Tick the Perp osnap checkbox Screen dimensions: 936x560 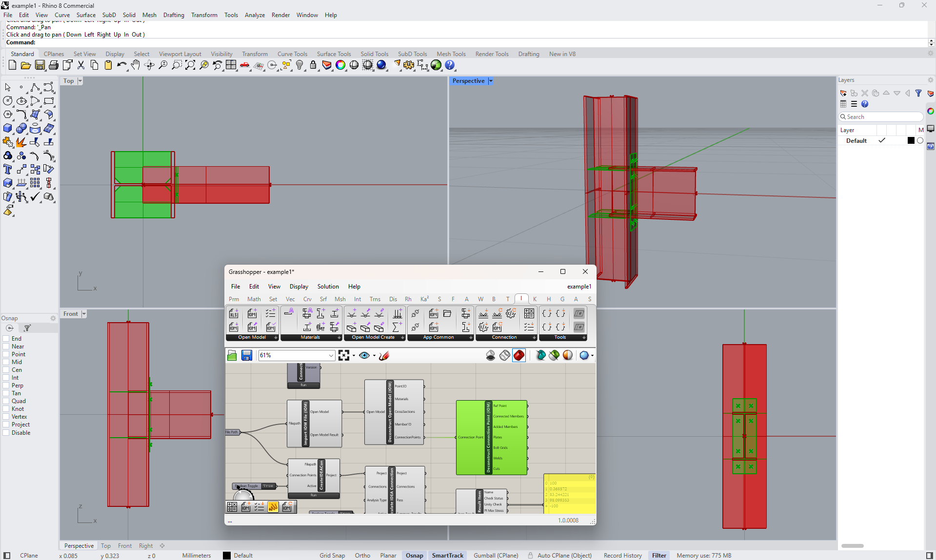coord(6,386)
